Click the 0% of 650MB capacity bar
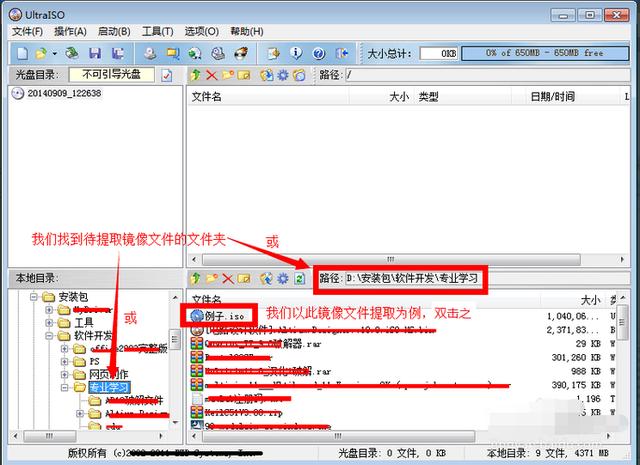640x465 pixels. [545, 53]
